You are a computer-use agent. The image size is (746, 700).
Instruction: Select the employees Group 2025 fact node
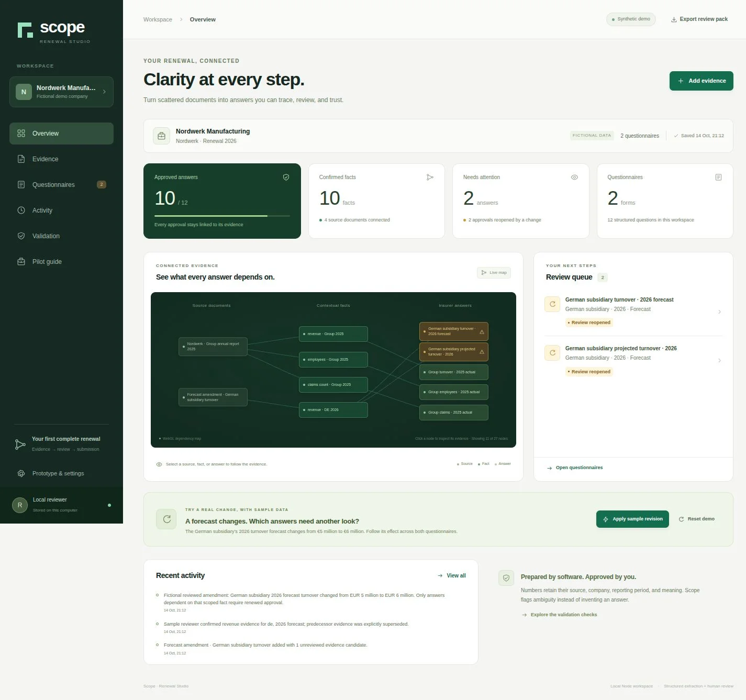333,360
